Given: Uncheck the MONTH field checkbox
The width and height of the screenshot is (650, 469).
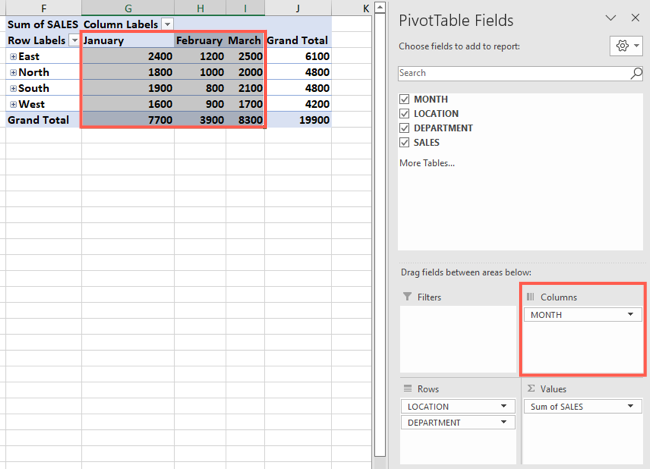Looking at the screenshot, I should point(404,100).
